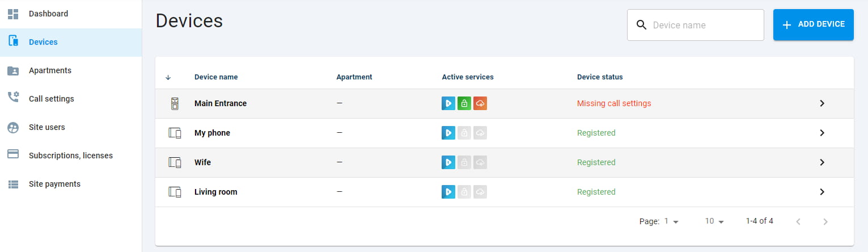Click the grayed lock icon for My phone
Screen dimensions: 868x252
pos(464,133)
